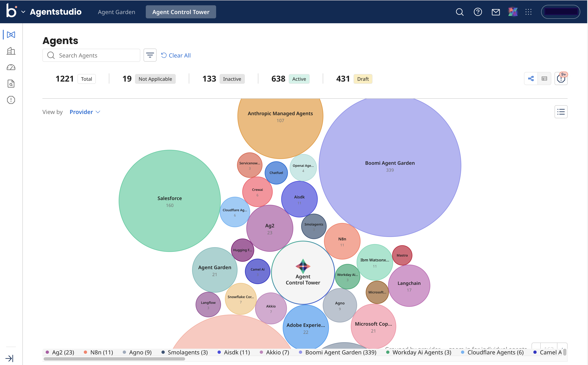Select the Adobe Experie... bubble

pos(306,327)
